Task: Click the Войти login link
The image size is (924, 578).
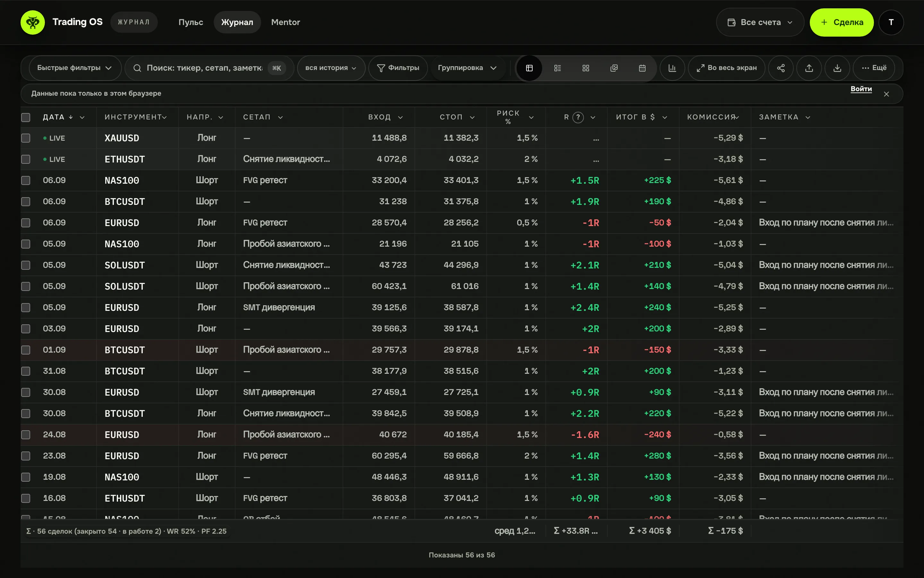Action: click(861, 89)
